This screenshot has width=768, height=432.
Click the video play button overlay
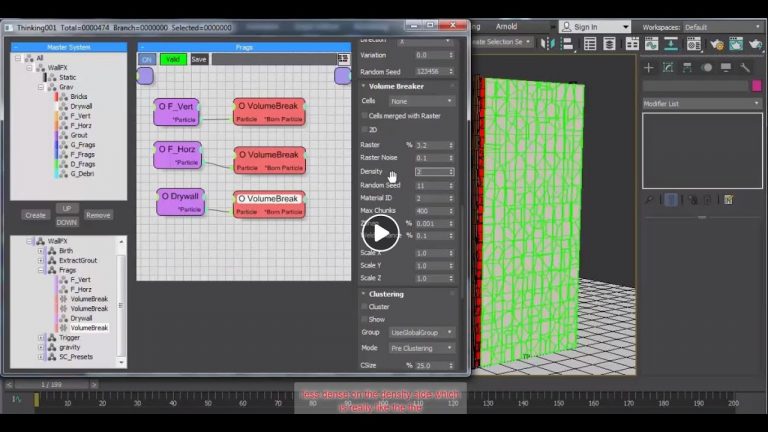(381, 233)
